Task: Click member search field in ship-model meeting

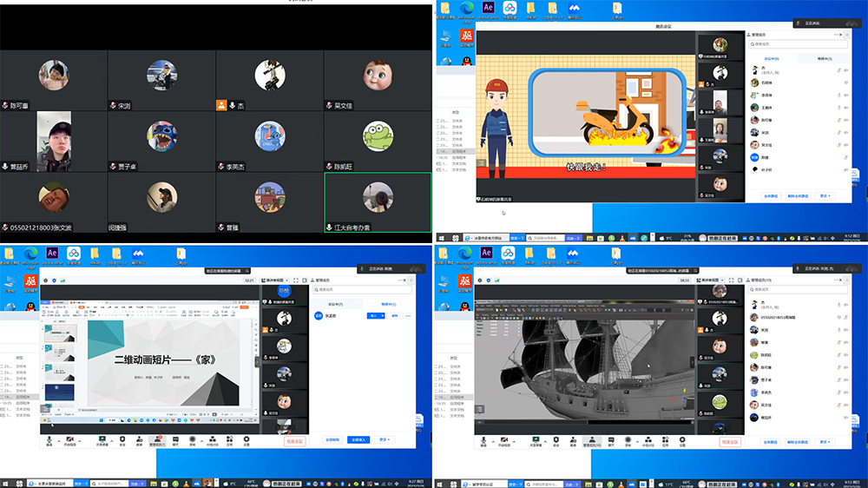Action: point(797,290)
